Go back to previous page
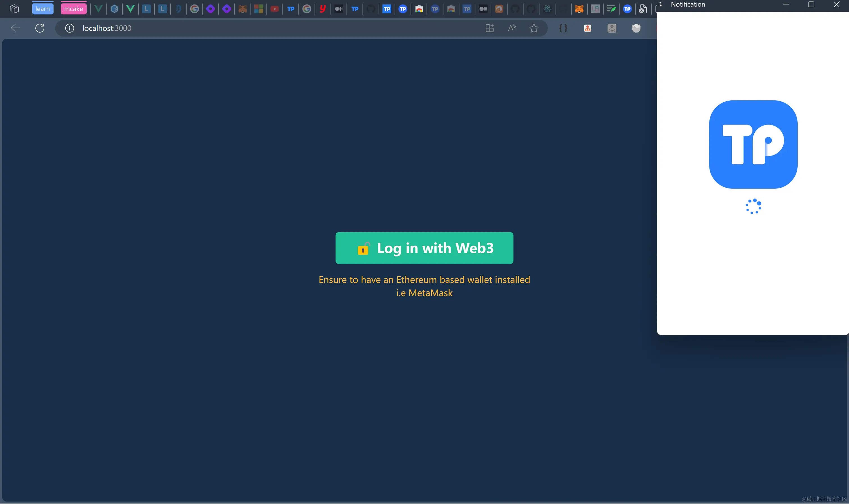849x504 pixels. point(16,28)
